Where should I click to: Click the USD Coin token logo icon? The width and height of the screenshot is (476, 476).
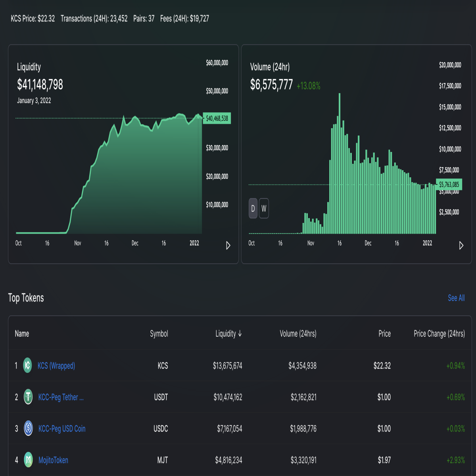(x=28, y=428)
